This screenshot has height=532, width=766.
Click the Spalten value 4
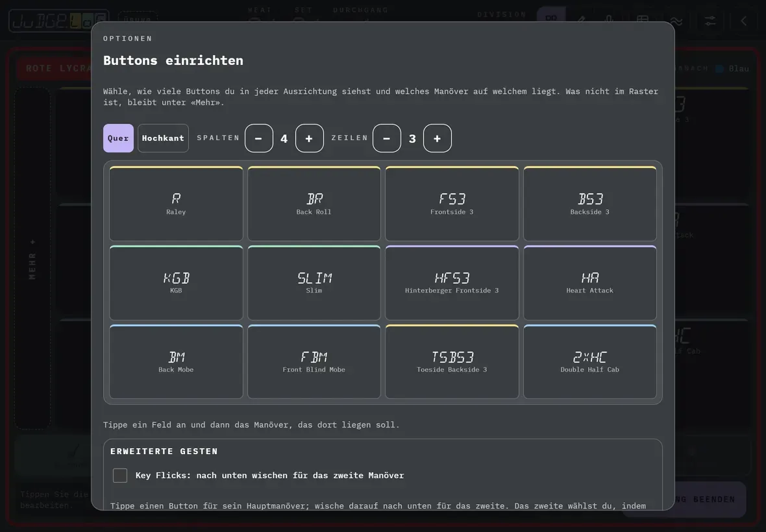[284, 139]
